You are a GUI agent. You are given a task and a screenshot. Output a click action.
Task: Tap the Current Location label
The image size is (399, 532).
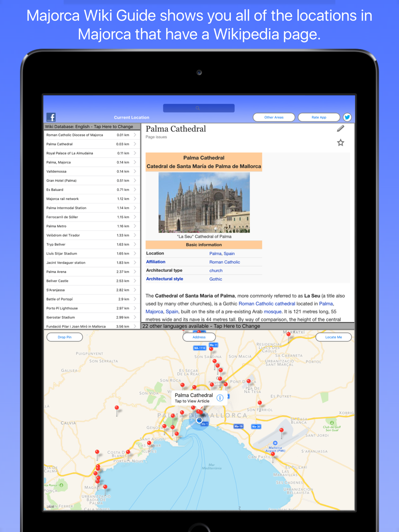[132, 118]
